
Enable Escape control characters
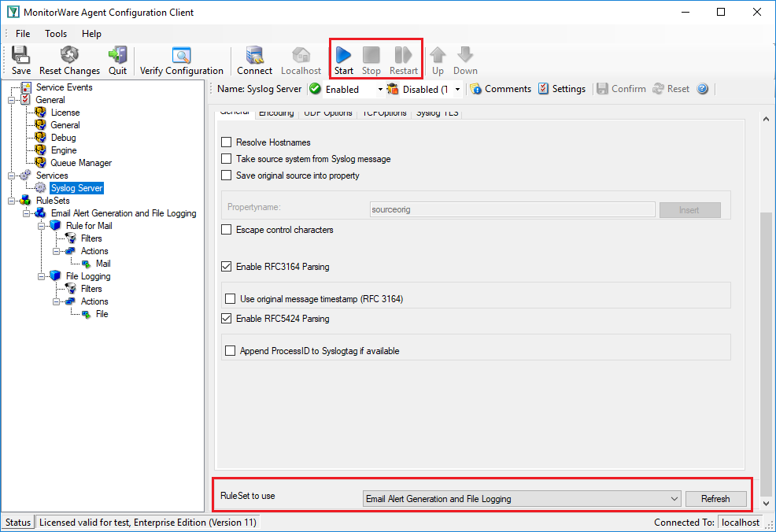[226, 230]
